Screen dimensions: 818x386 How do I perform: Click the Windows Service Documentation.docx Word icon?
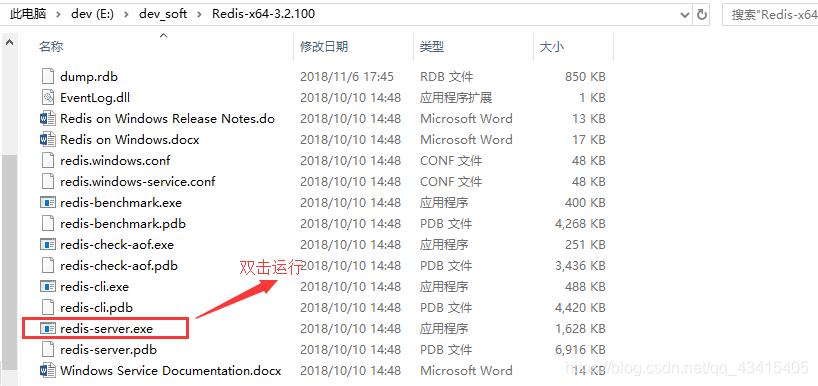coord(48,371)
